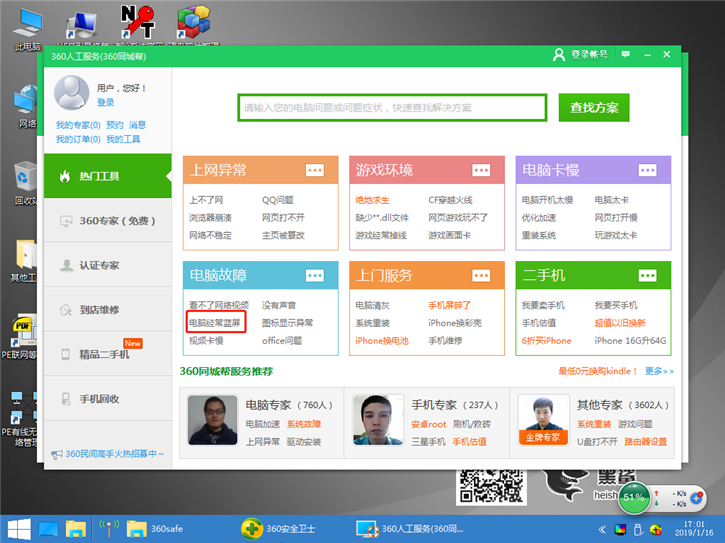The height and width of the screenshot is (543, 725).
Task: Select the QQ问题 entry
Action: tap(277, 200)
